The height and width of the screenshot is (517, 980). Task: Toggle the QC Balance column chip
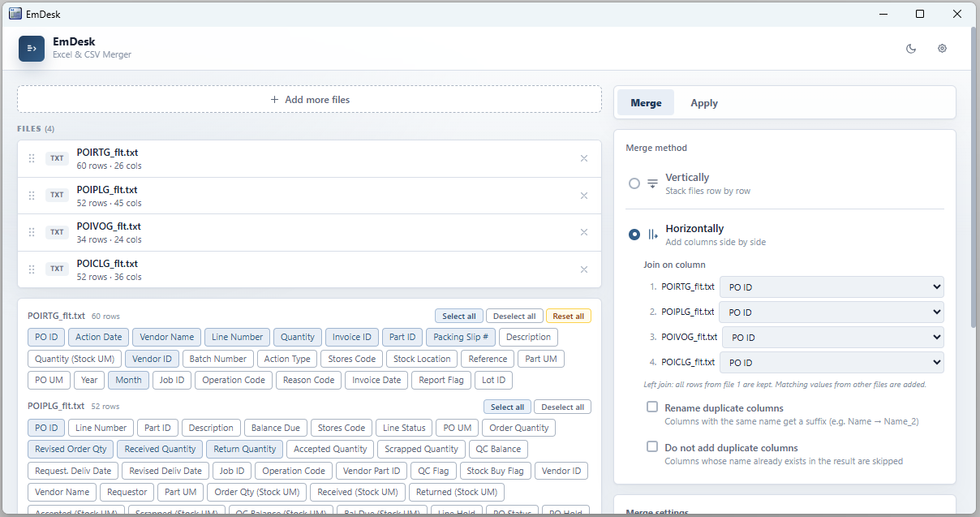(499, 449)
